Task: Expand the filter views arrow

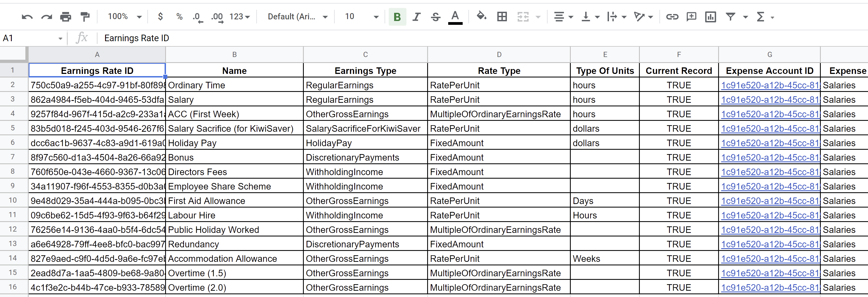Action: pos(745,17)
